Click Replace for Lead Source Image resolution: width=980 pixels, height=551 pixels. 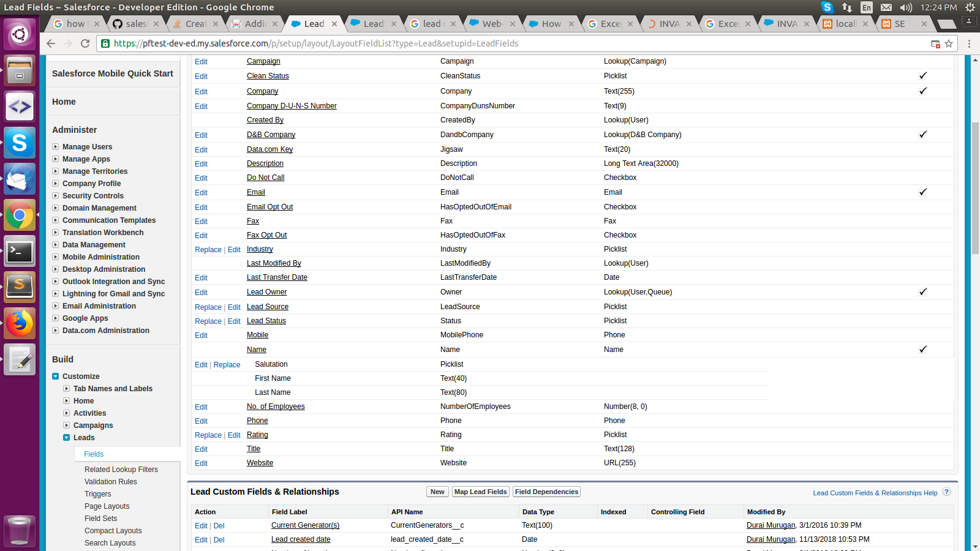pyautogui.click(x=208, y=307)
